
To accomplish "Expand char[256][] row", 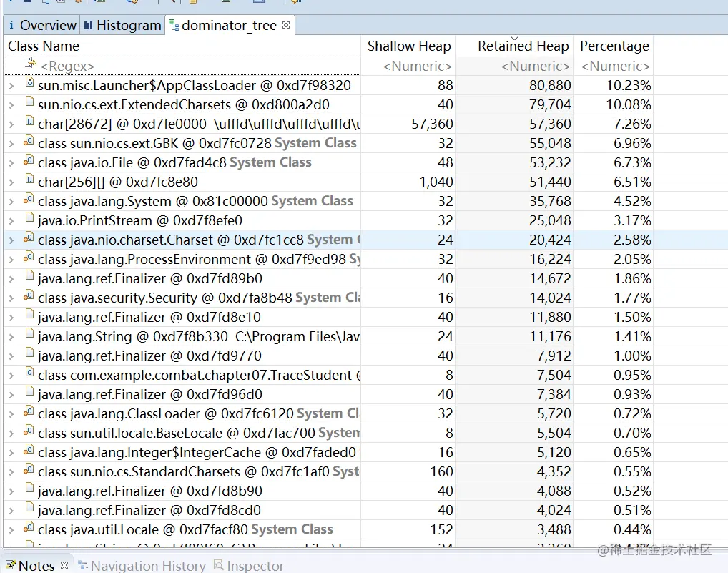I will [11, 182].
